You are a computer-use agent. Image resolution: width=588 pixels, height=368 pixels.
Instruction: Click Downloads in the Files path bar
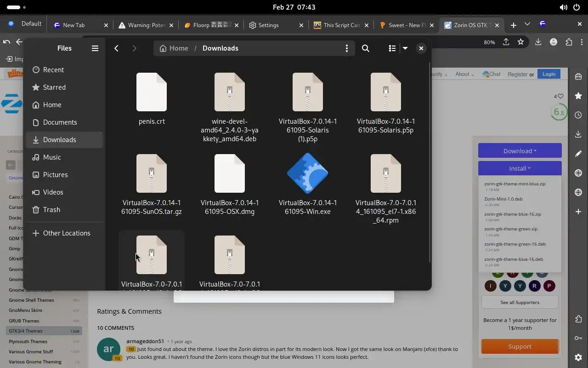220,48
